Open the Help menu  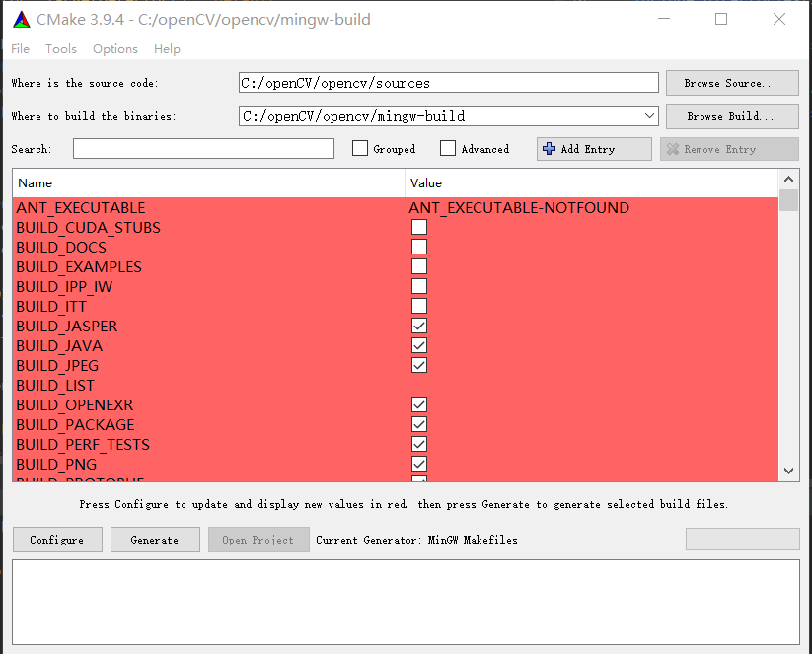167,49
